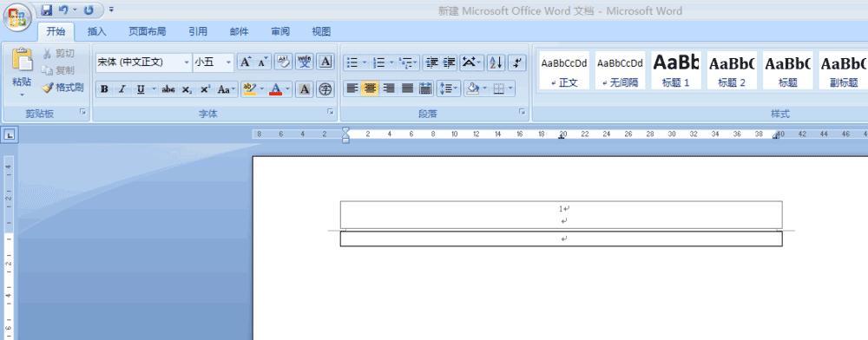
Task: Click the Format Painter brush icon
Action: pos(48,88)
